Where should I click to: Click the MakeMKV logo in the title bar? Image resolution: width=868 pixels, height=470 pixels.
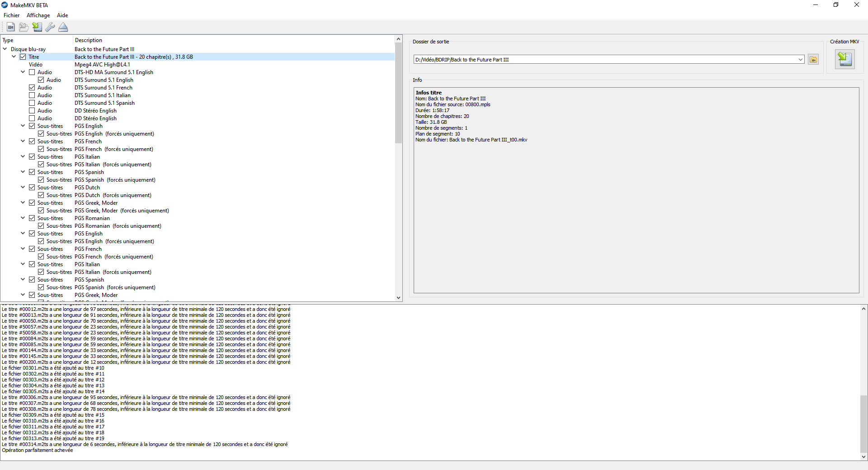(x=5, y=5)
